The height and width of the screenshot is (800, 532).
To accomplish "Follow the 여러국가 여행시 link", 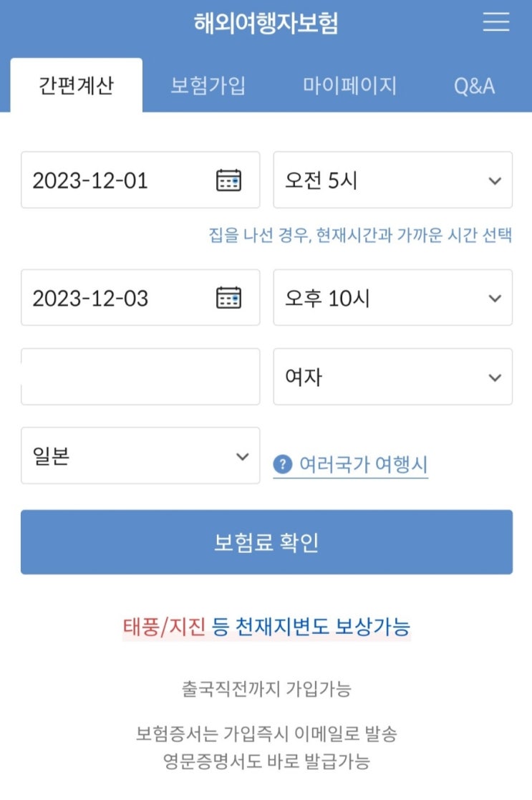I will 363,465.
